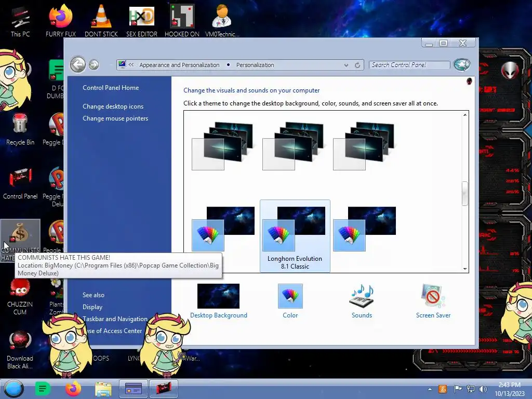Click the star help icon by search

462,64
